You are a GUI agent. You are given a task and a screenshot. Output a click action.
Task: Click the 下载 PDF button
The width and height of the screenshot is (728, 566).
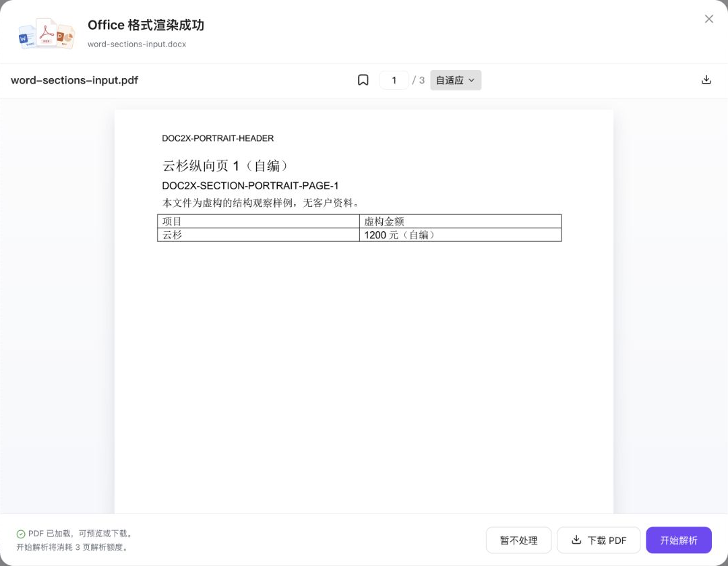(599, 540)
